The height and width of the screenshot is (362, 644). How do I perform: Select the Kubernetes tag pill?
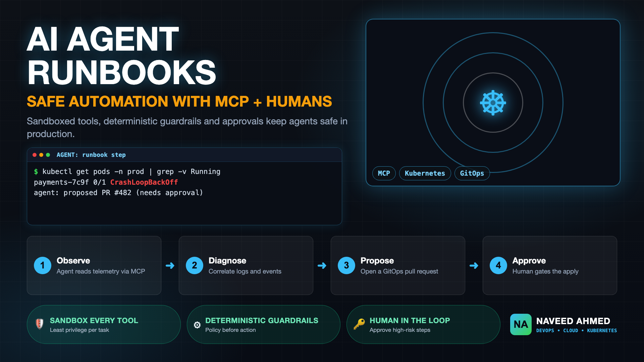425,173
